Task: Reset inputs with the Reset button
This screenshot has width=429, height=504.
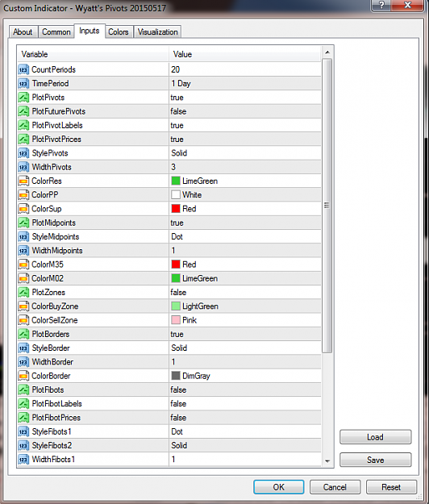Action: click(x=391, y=487)
